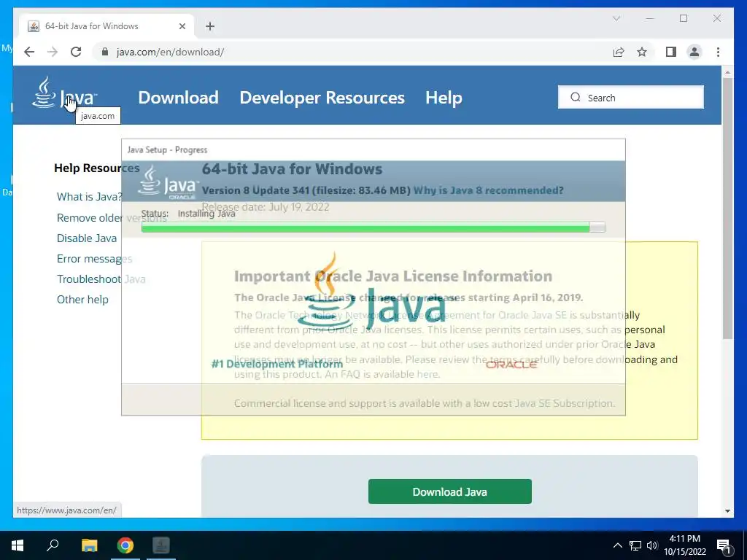This screenshot has height=560, width=747.
Task: Click the Java Setup - Progress title bar
Action: pyautogui.click(x=373, y=150)
